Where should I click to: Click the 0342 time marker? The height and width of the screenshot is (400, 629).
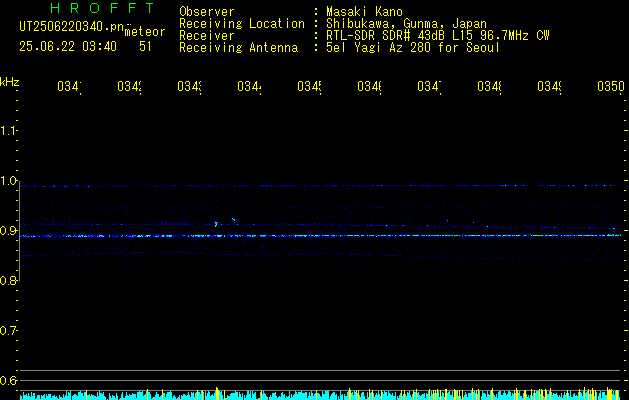(x=129, y=87)
